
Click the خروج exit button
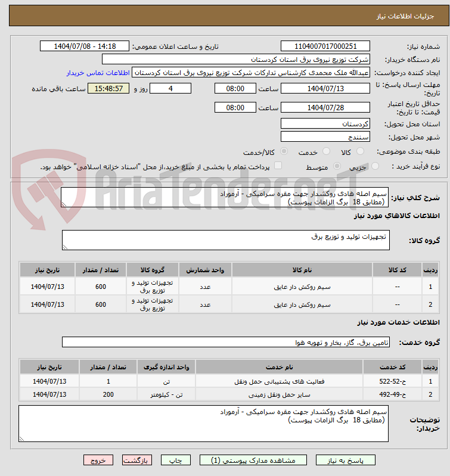coord(98,461)
